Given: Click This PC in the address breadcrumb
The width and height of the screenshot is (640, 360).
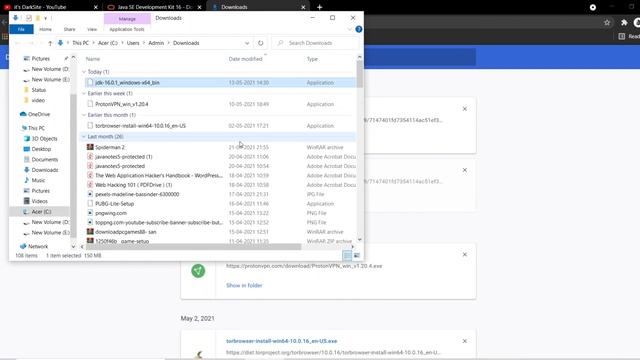Looking at the screenshot, I should [x=80, y=43].
